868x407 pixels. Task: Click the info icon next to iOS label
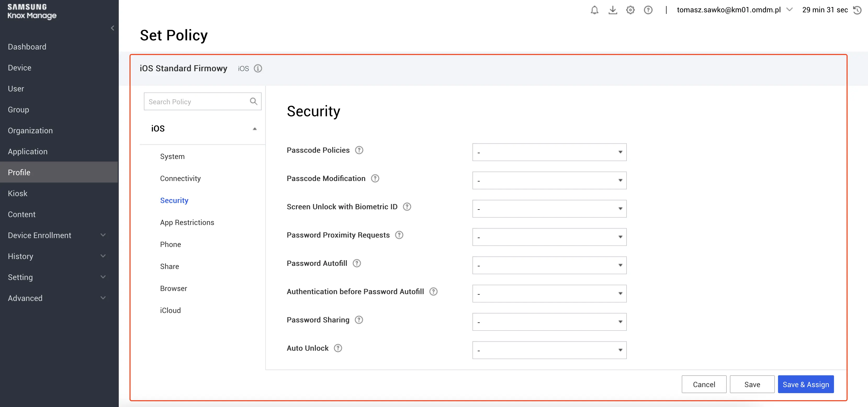[x=258, y=69]
